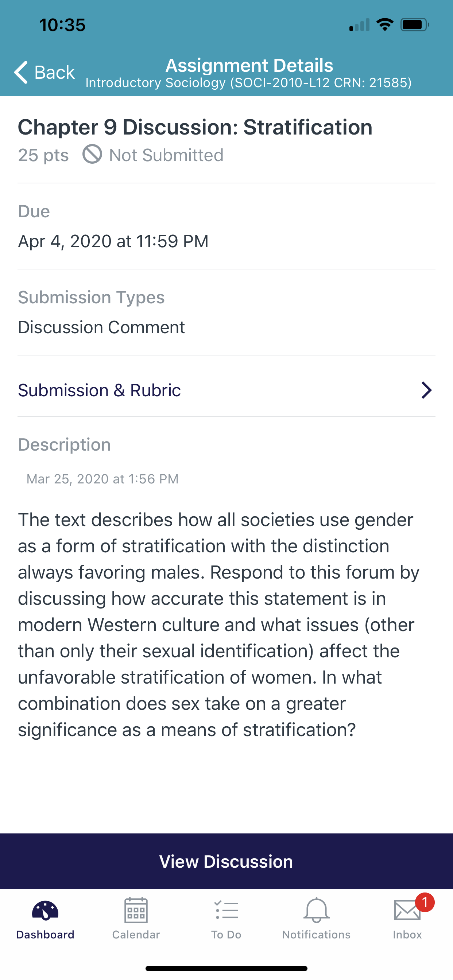Image resolution: width=453 pixels, height=980 pixels.
Task: Tap the Apr 4, 2020 due date
Action: [113, 241]
